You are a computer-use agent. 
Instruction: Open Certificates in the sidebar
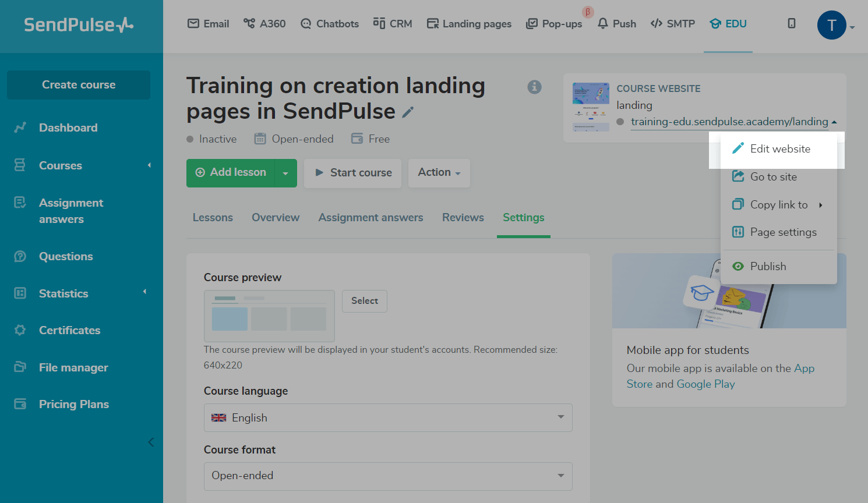pos(69,330)
